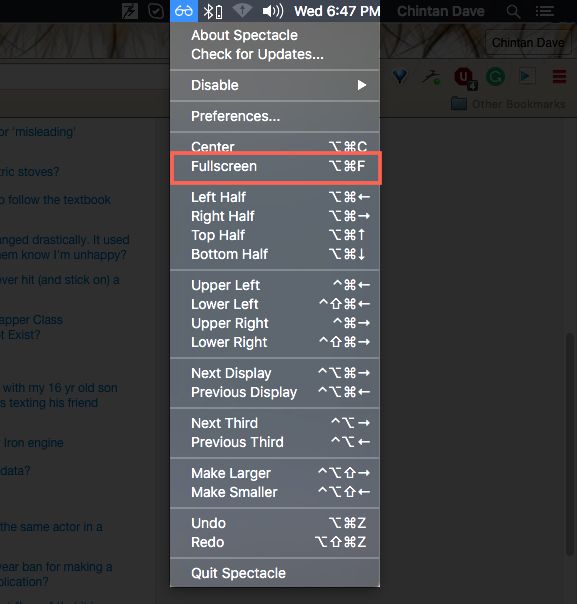
Task: Open the Spectacle glasses menu bar icon
Action: [184, 11]
